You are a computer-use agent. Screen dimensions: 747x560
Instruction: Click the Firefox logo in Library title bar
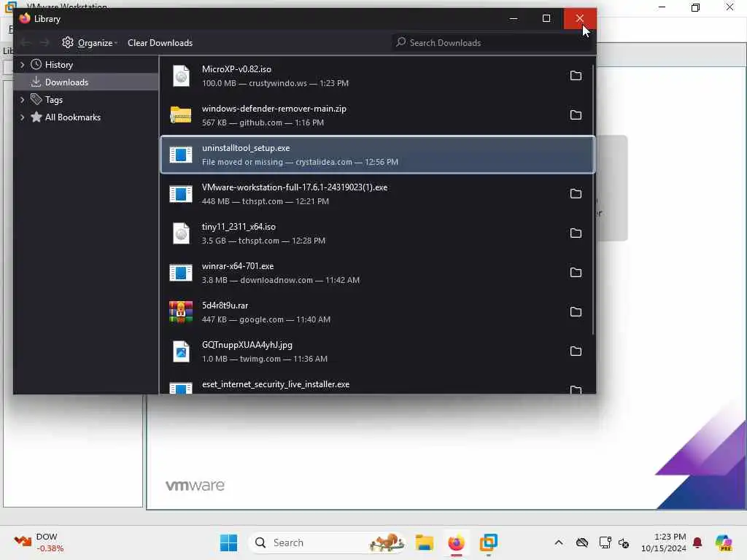pos(25,18)
